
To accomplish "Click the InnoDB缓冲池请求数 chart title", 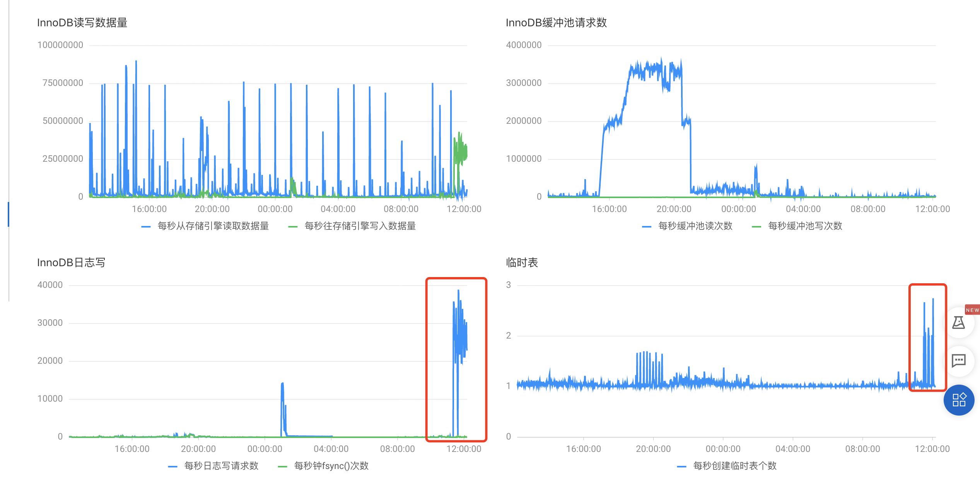I will [x=556, y=23].
